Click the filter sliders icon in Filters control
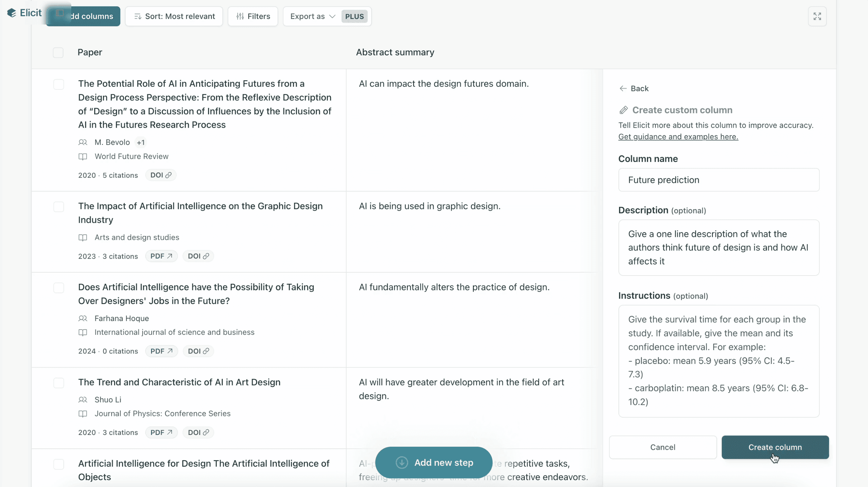 coord(240,16)
